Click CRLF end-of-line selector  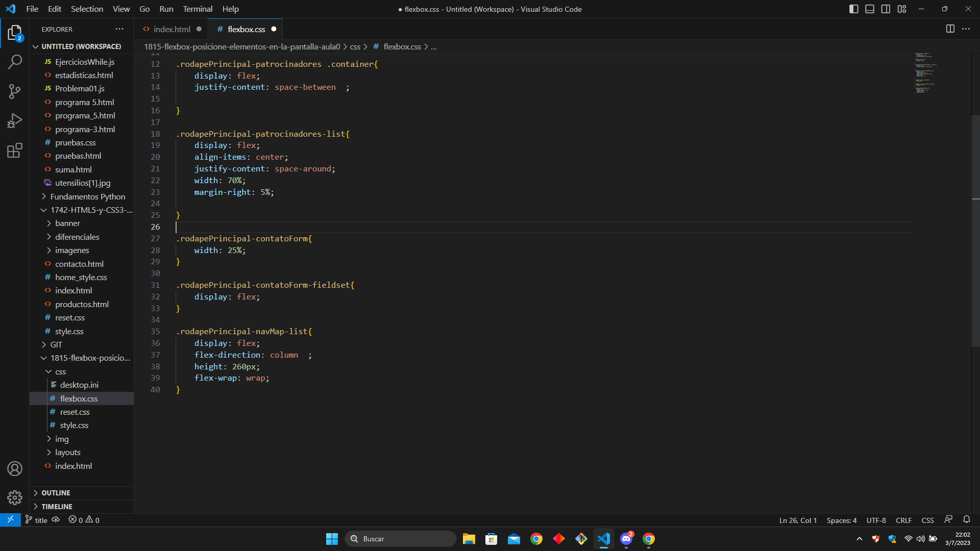[x=903, y=520]
